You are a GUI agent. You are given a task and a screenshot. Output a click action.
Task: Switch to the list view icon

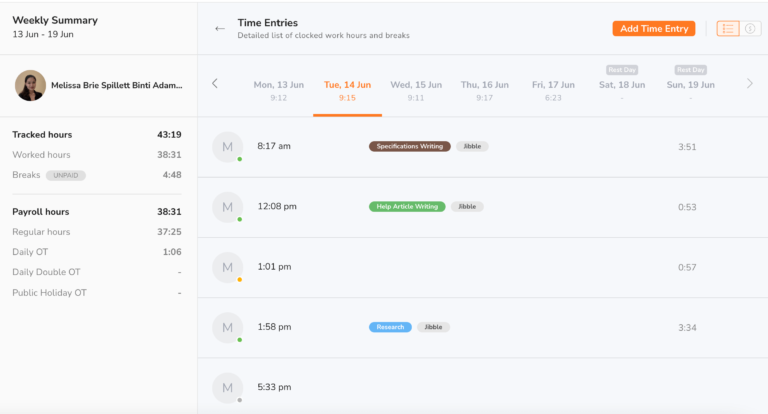728,29
